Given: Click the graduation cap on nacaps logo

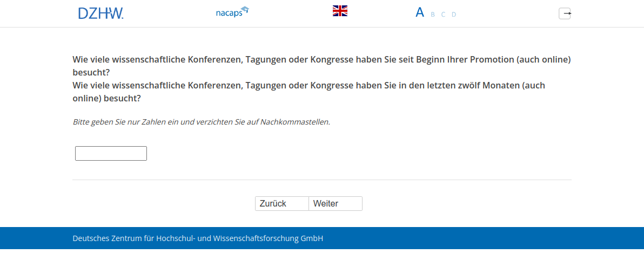Looking at the screenshot, I should coord(245,9).
